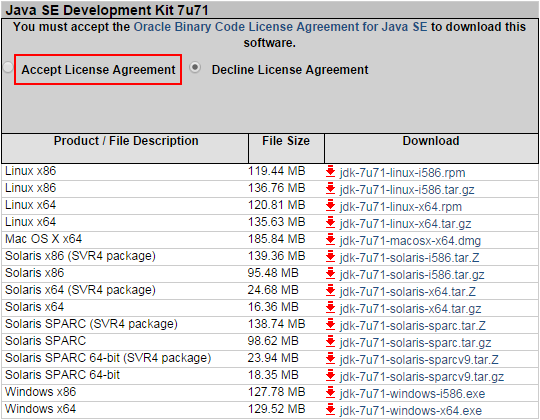This screenshot has height=420, width=540.
Task: Click the Accept License Agreement label
Action: [x=98, y=70]
